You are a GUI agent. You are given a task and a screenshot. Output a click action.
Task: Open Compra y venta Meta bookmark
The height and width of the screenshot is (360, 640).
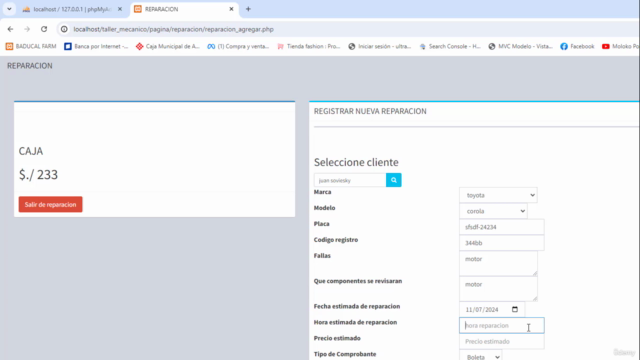pos(238,47)
